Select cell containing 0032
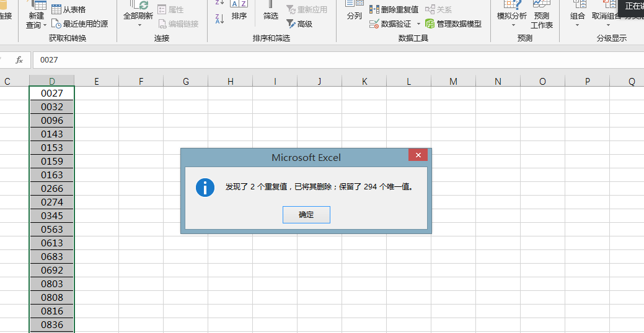The height and width of the screenshot is (333, 644). [x=51, y=106]
